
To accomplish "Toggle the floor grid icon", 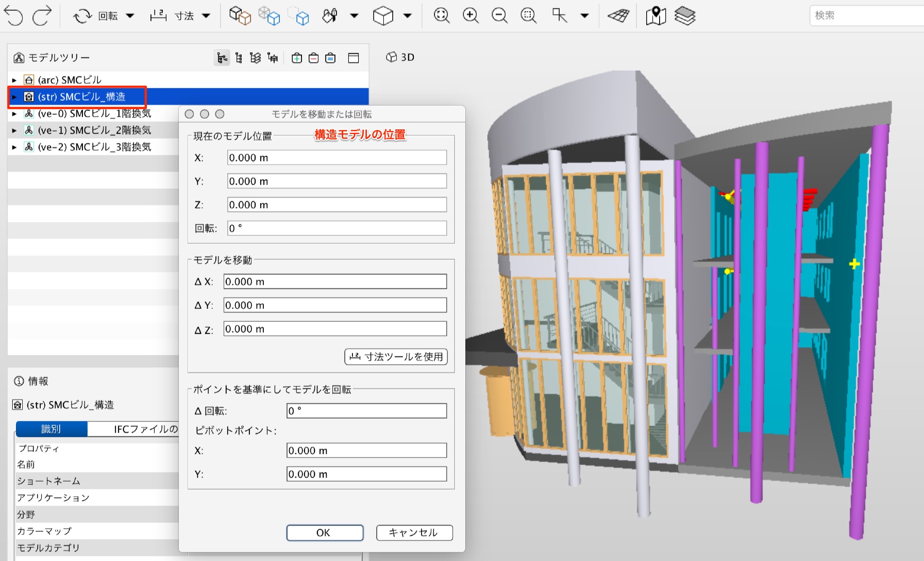I will click(618, 15).
